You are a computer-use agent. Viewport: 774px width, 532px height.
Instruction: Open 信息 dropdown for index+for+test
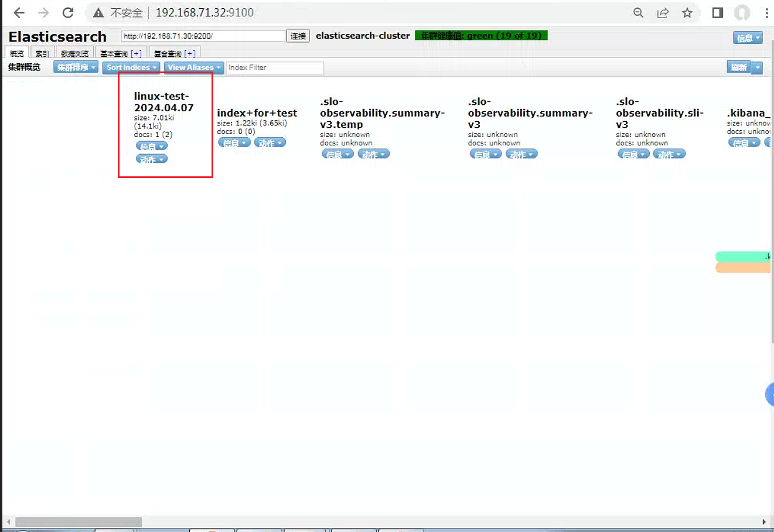(234, 142)
